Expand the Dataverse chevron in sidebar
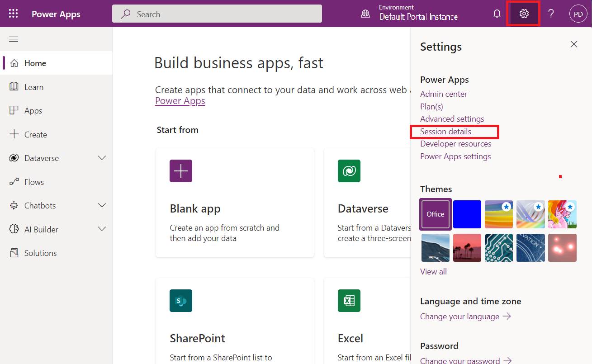 click(102, 158)
